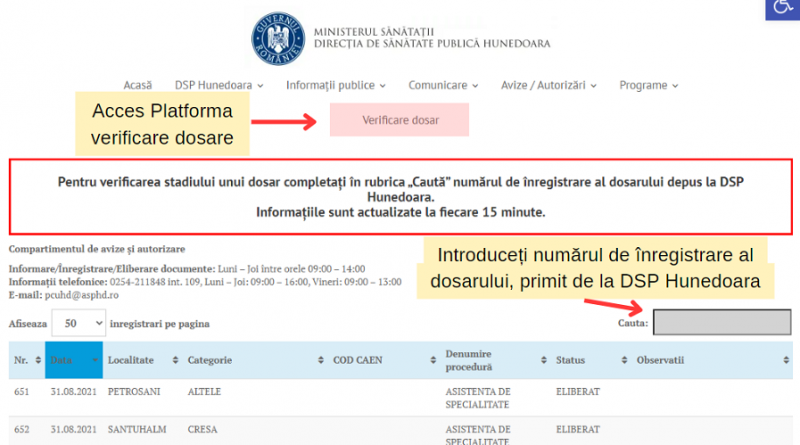This screenshot has height=445, width=800.
Task: Expand the Comunicare menu
Action: point(443,86)
